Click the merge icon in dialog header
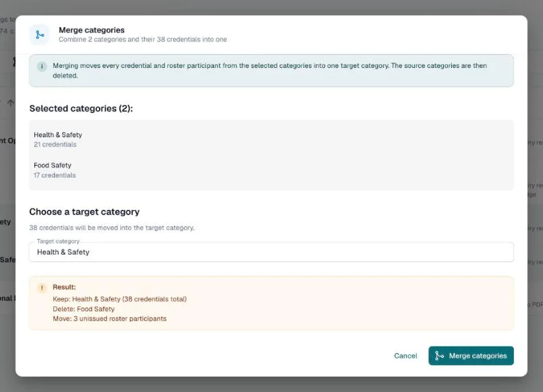 coord(40,34)
